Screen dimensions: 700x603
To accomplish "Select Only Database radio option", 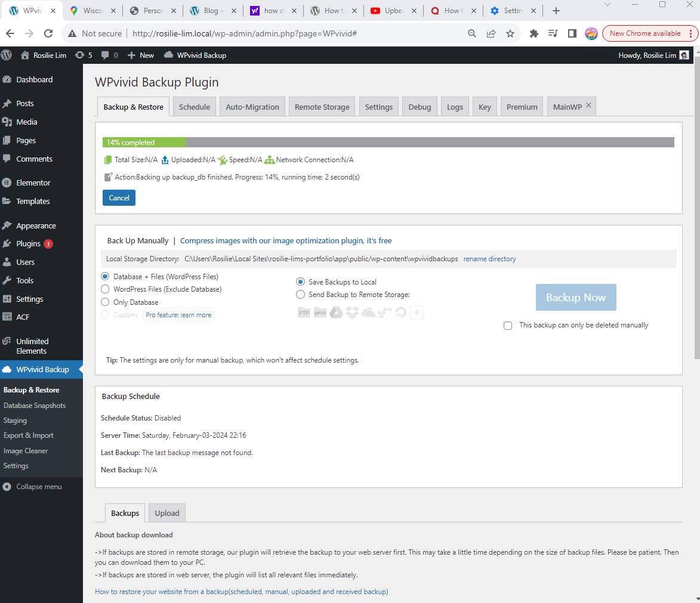I will (105, 302).
